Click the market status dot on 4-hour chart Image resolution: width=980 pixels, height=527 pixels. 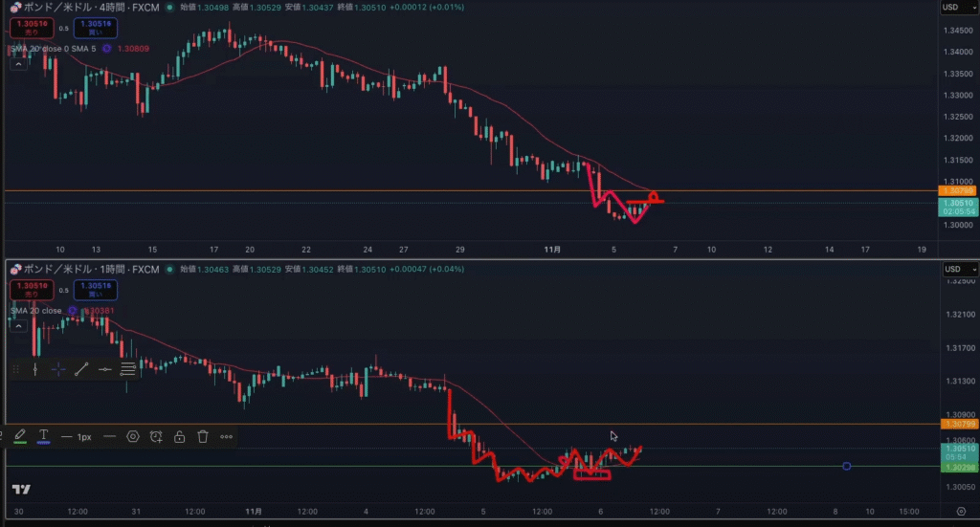pos(169,8)
